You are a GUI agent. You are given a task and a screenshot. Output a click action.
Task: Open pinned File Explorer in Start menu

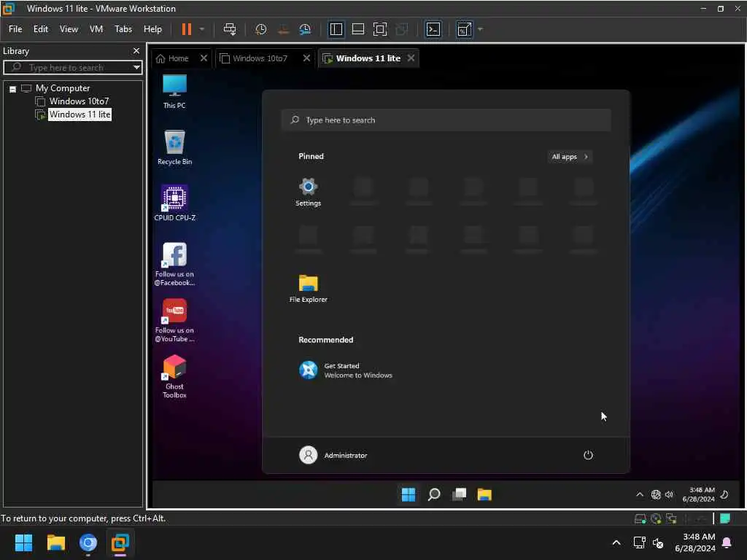click(x=309, y=289)
